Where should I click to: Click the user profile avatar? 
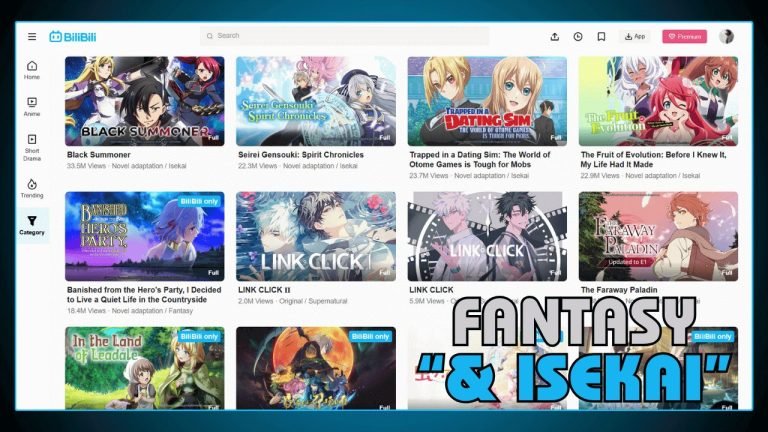pyautogui.click(x=726, y=37)
